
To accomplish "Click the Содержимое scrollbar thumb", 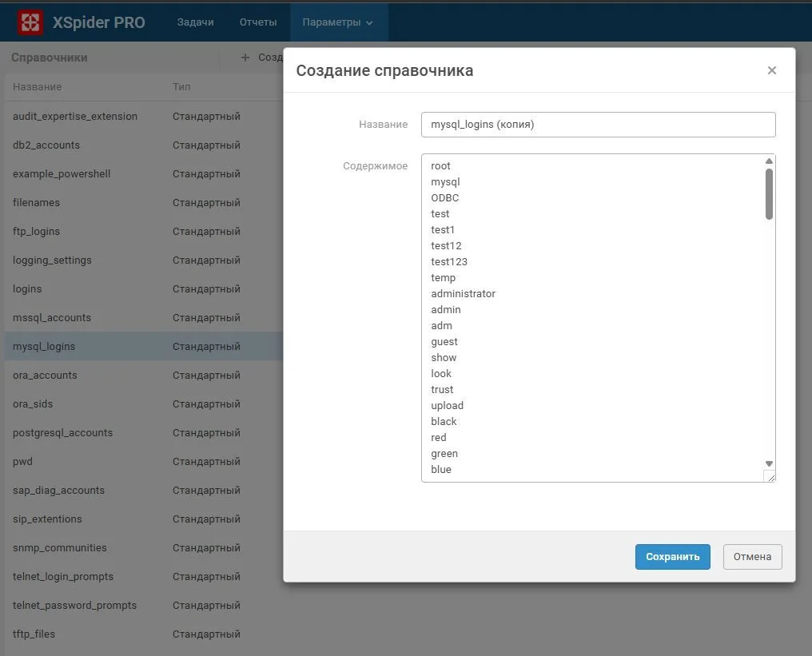I will [769, 194].
